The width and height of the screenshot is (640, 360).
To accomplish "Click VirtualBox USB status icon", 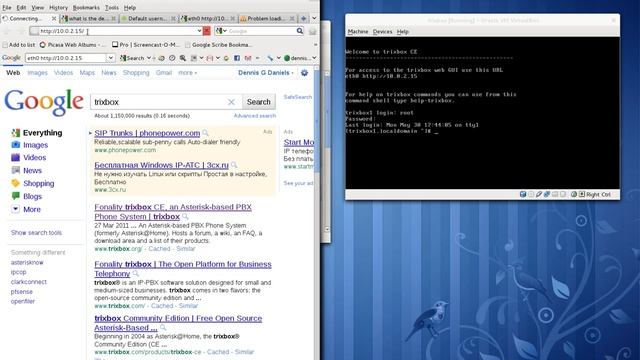I will 539,194.
